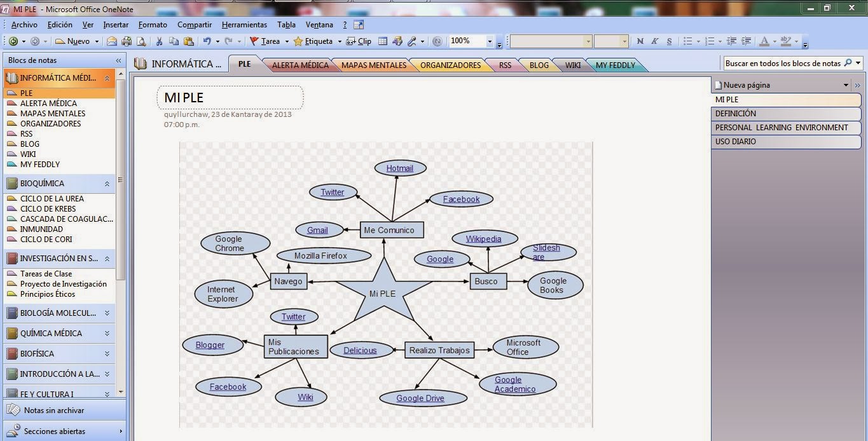Click the MI PLE page title box
868x441 pixels.
230,98
